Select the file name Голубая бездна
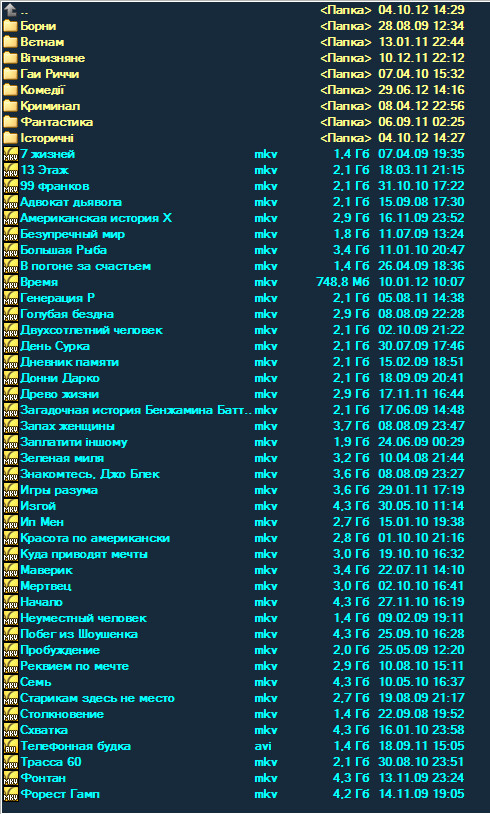Viewport: 490px width, 814px height. click(67, 315)
